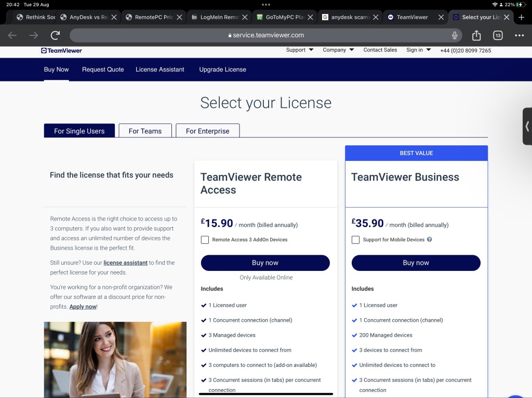
Task: Expand the Sign in dropdown
Action: tap(418, 50)
